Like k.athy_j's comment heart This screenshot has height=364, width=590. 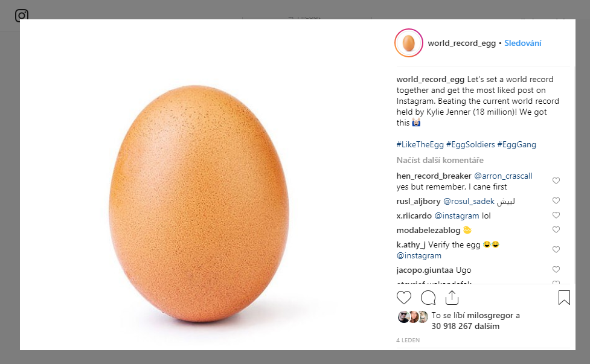556,250
